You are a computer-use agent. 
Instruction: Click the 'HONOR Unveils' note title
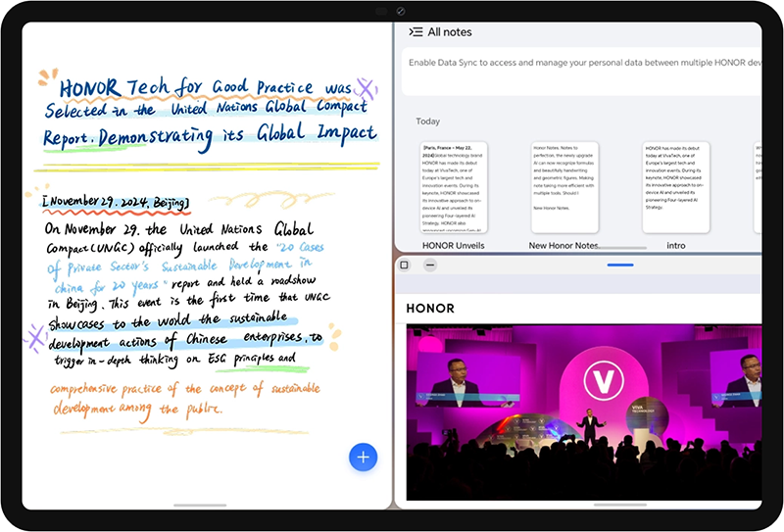pos(454,246)
